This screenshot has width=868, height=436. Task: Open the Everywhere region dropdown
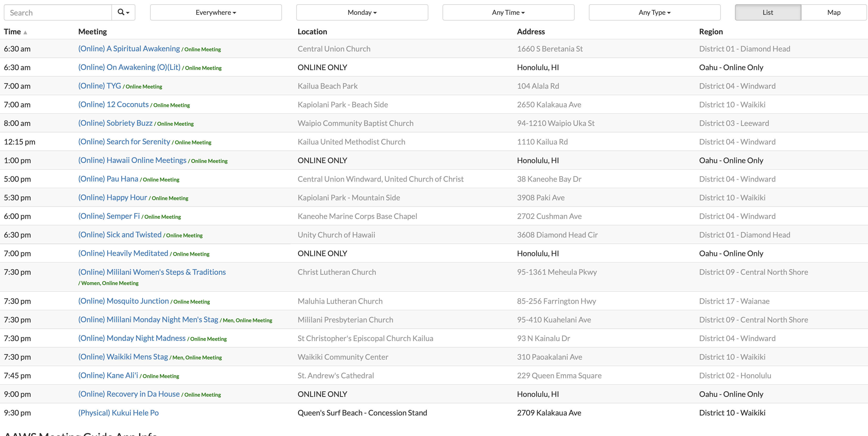(x=216, y=12)
